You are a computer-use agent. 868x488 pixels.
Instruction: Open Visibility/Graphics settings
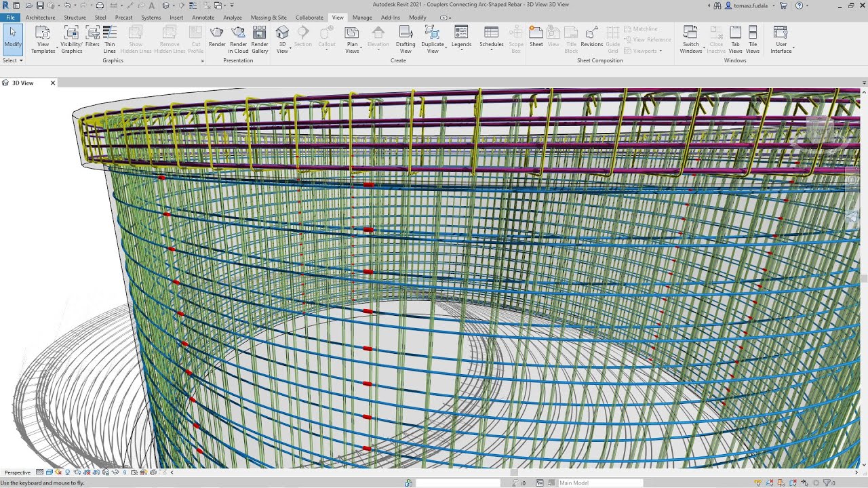[x=71, y=39]
